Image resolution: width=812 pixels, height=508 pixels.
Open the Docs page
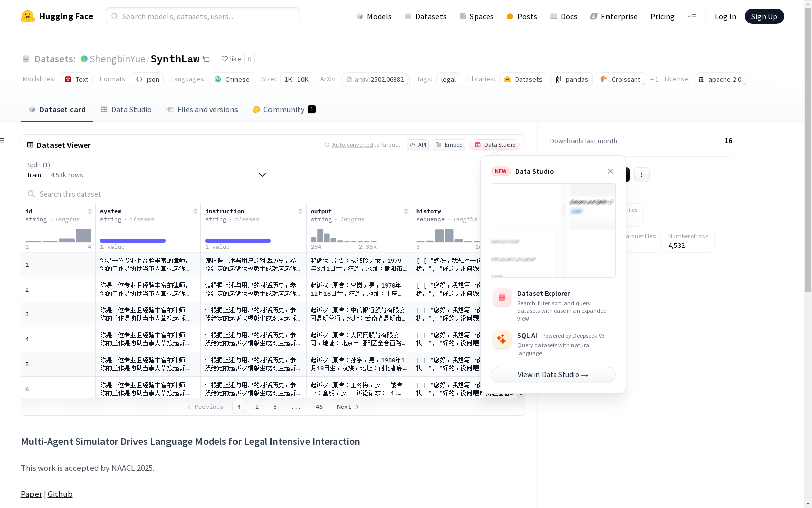(563, 16)
